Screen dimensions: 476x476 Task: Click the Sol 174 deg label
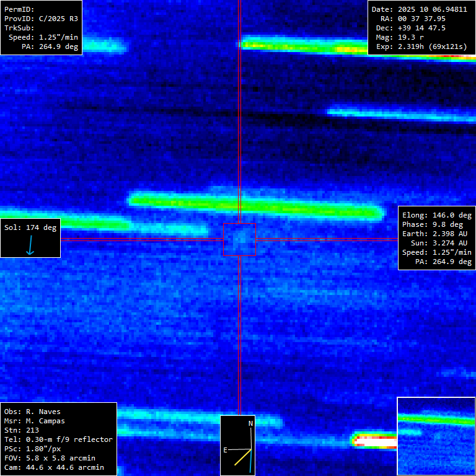[x=30, y=227]
